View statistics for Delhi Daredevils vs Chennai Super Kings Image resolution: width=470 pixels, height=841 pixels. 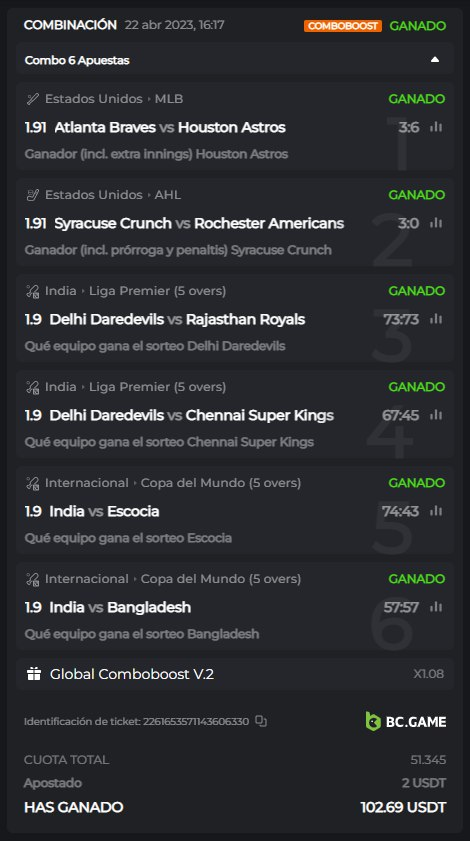436,415
